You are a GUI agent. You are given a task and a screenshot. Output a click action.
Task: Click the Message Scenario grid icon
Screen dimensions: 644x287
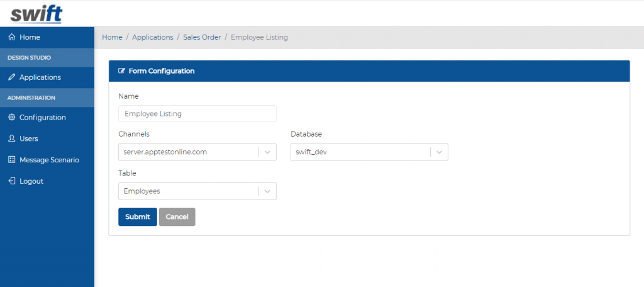pyautogui.click(x=11, y=160)
